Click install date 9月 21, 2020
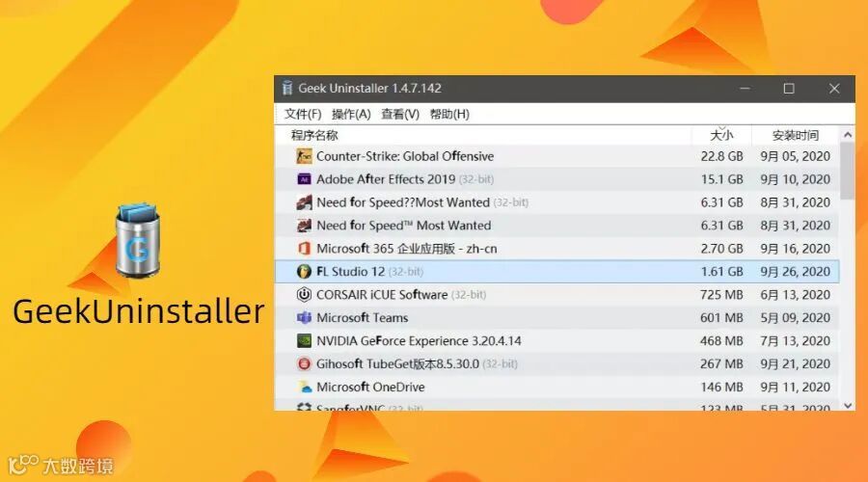This screenshot has width=868, height=482. 795,363
